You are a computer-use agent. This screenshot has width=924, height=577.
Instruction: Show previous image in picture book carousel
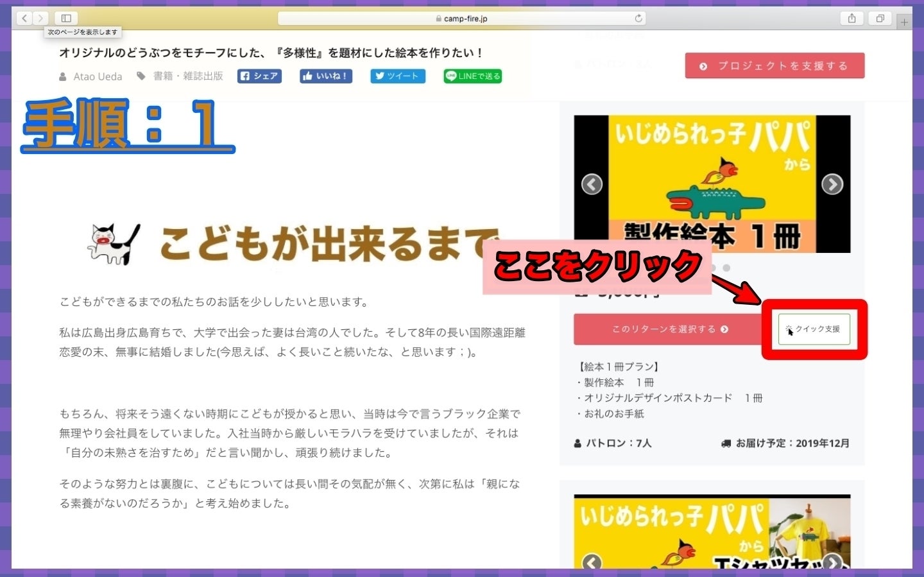(x=592, y=184)
